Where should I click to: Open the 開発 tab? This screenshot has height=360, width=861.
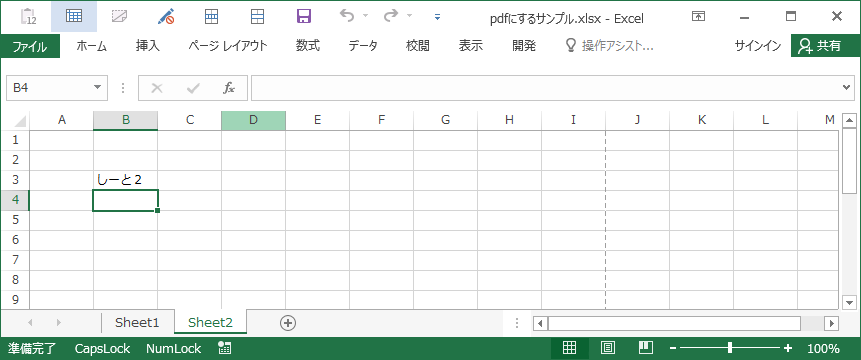[x=524, y=46]
